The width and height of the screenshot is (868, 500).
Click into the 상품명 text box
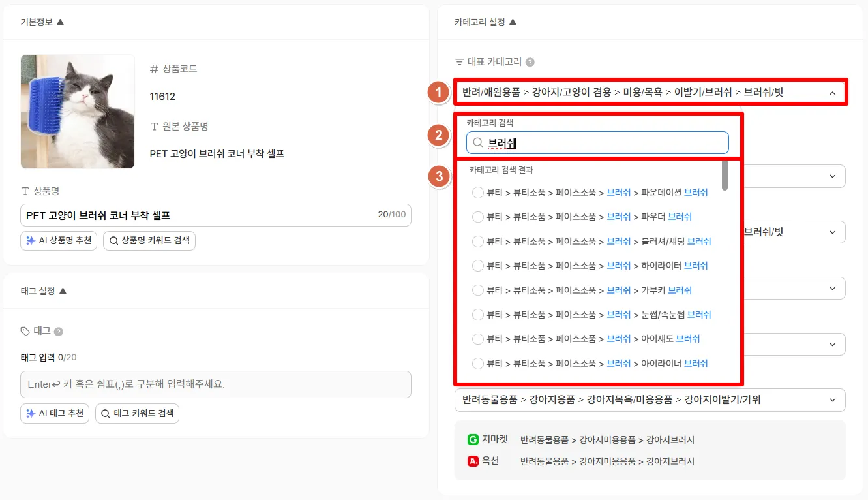216,215
